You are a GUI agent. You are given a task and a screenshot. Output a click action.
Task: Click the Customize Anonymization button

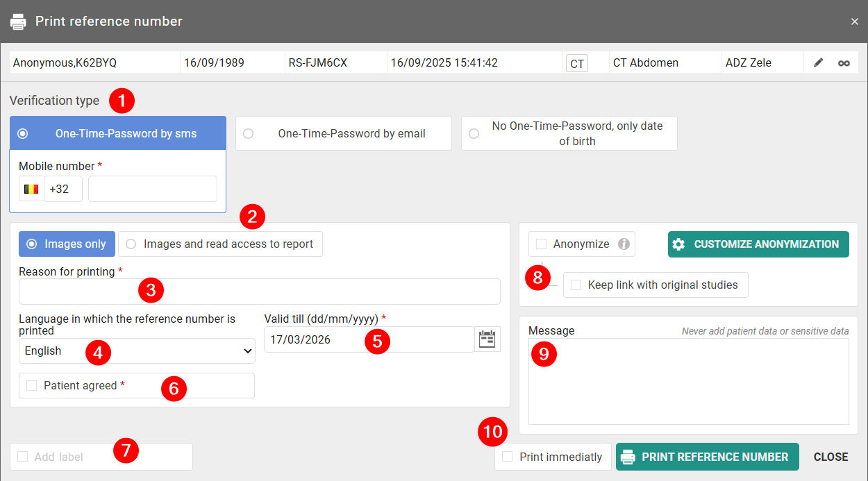pyautogui.click(x=758, y=244)
